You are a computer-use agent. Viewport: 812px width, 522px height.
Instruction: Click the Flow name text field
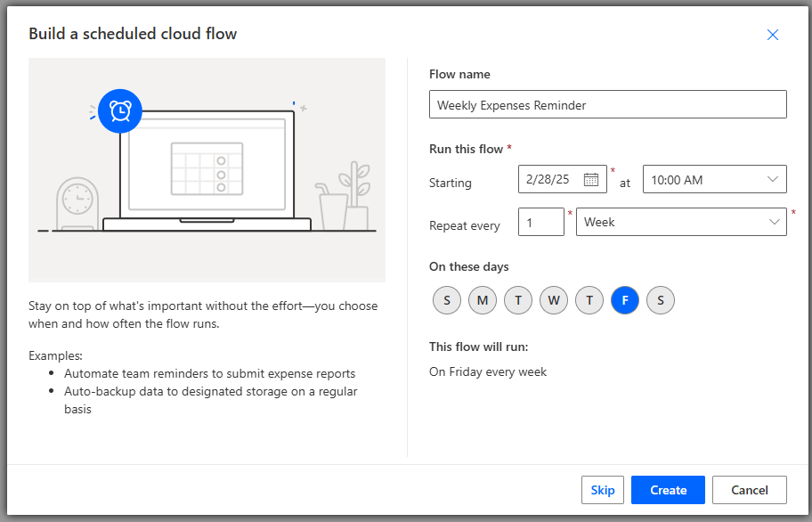pos(608,104)
